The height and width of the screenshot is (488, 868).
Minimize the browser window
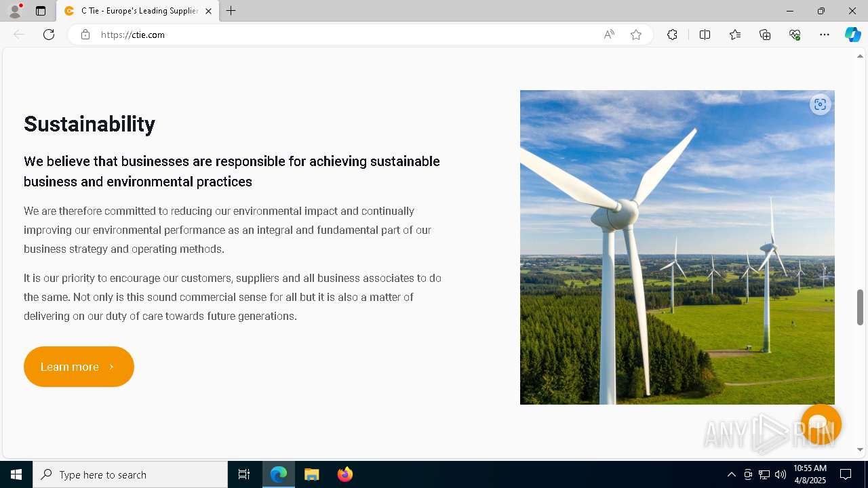pos(790,11)
